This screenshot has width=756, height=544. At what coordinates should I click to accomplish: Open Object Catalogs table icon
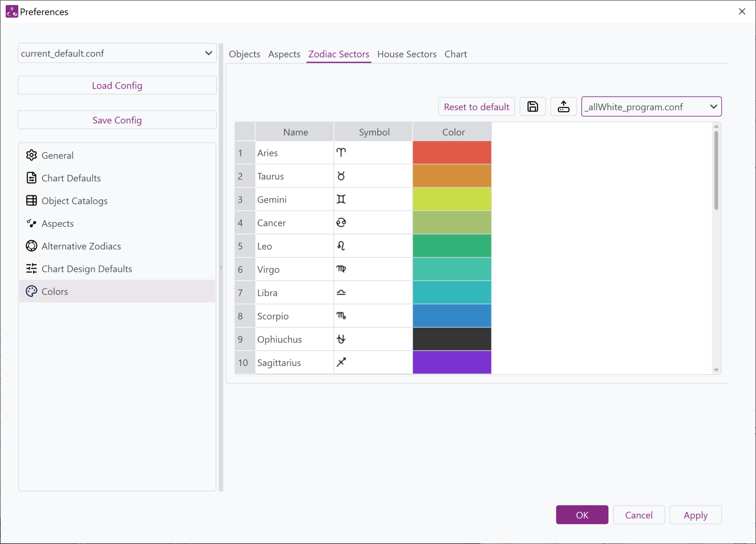(31, 201)
